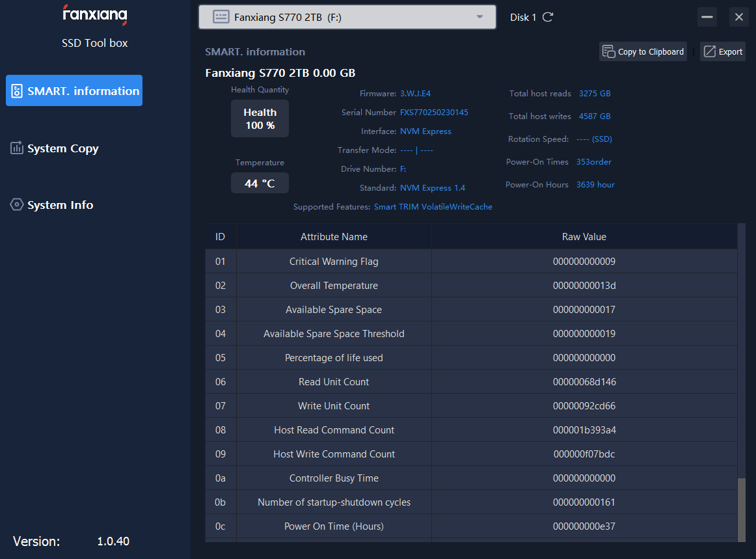Screen dimensions: 756x559
Task: Select Number of startup-shutdown cycles row
Action: coord(472,502)
